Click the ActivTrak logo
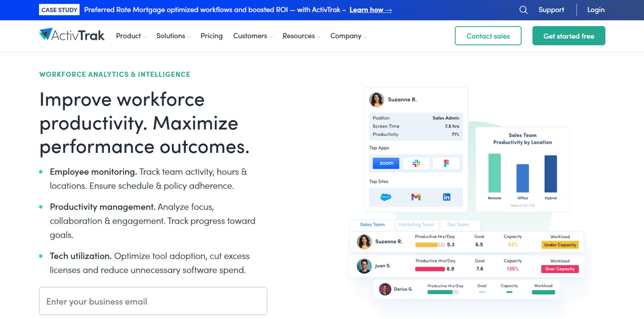This screenshot has width=644, height=319. point(72,35)
